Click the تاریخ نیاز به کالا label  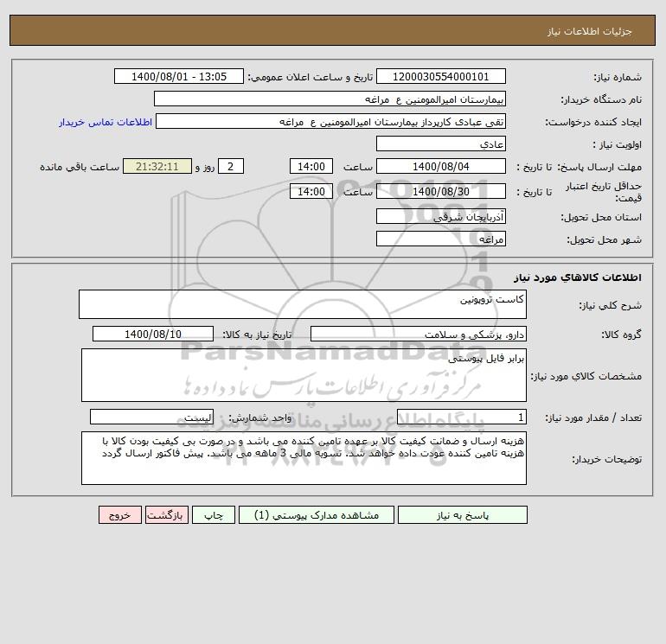258,335
